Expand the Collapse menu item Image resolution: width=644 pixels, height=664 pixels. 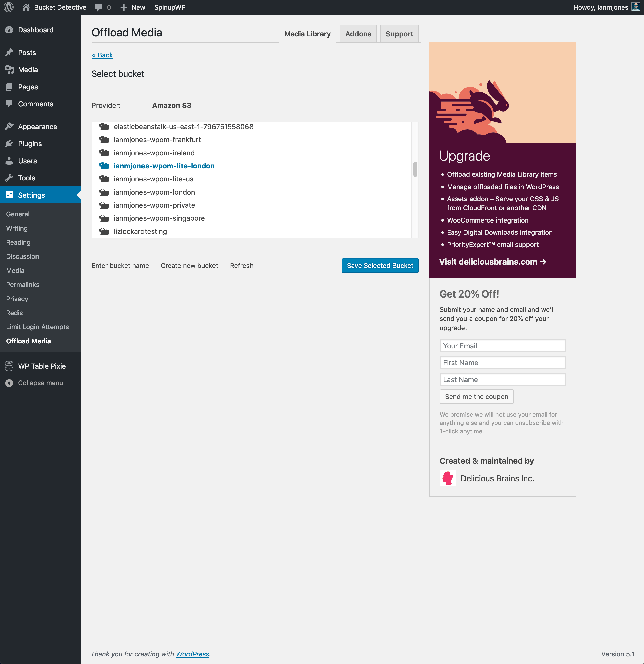point(40,382)
